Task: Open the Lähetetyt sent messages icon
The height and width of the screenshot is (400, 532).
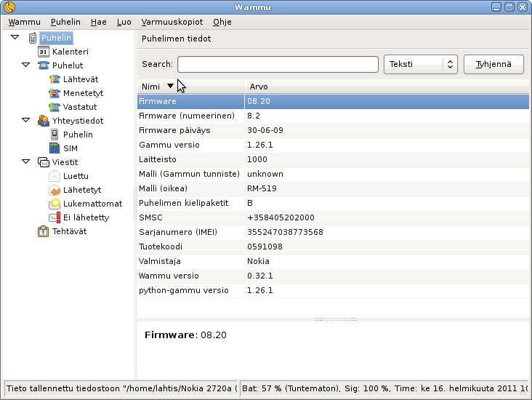Action: coord(55,190)
